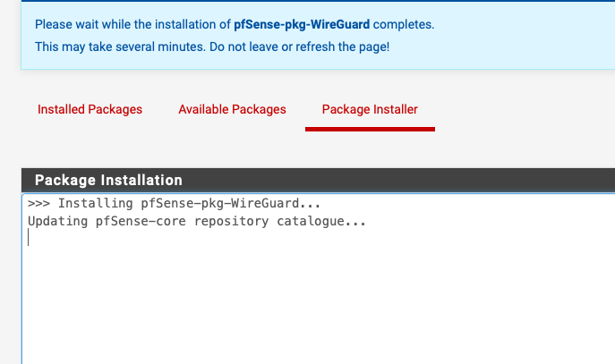Click the red underline under Package Installer
Screen dimensions: 615x364
click(369, 128)
